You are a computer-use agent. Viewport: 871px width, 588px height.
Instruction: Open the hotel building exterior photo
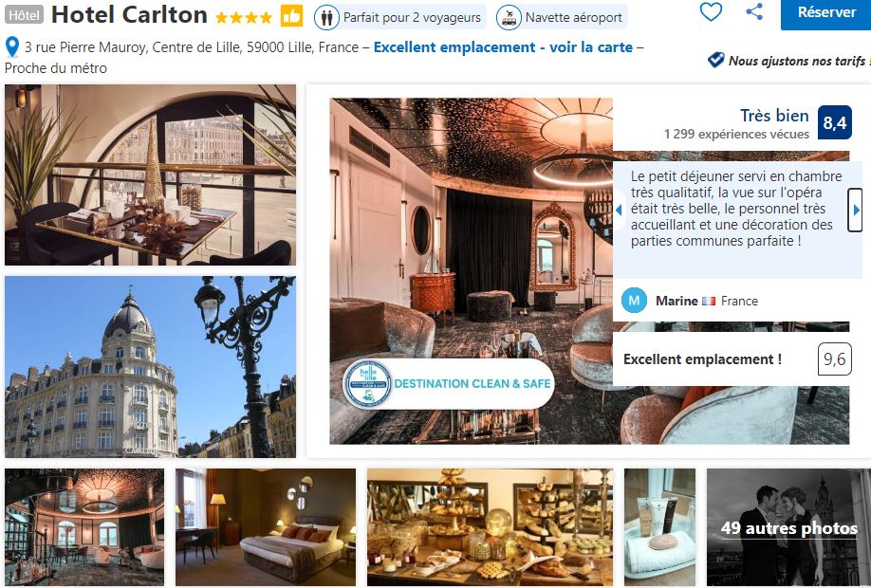click(151, 367)
